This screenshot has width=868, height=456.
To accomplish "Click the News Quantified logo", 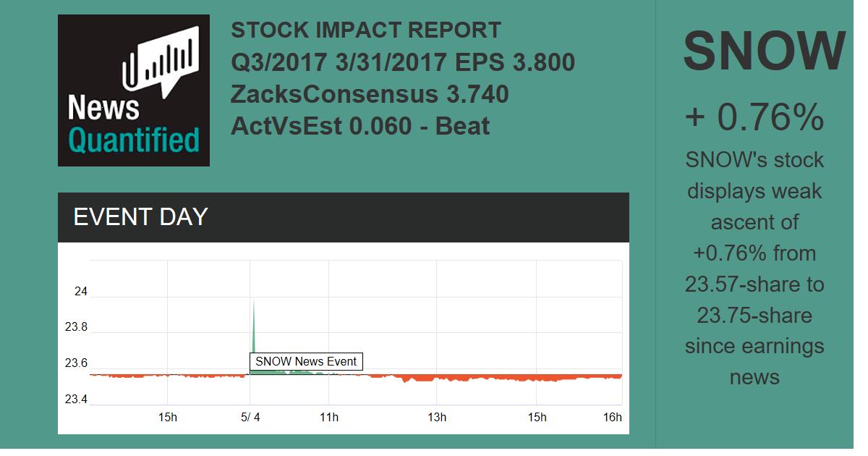I will (x=133, y=90).
